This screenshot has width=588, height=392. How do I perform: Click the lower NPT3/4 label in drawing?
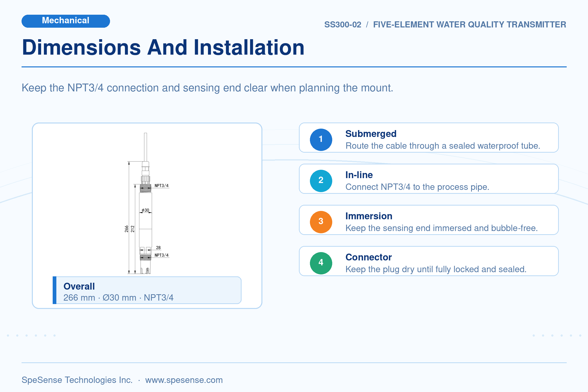(161, 255)
